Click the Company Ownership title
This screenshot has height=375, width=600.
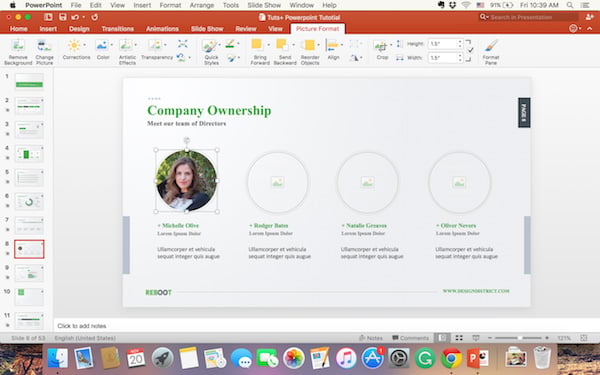209,110
